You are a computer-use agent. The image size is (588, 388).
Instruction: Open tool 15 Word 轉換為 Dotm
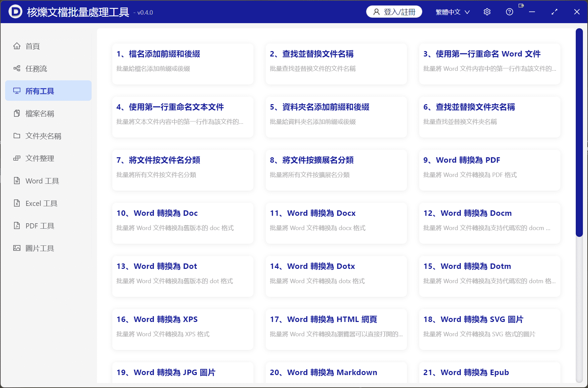490,276
